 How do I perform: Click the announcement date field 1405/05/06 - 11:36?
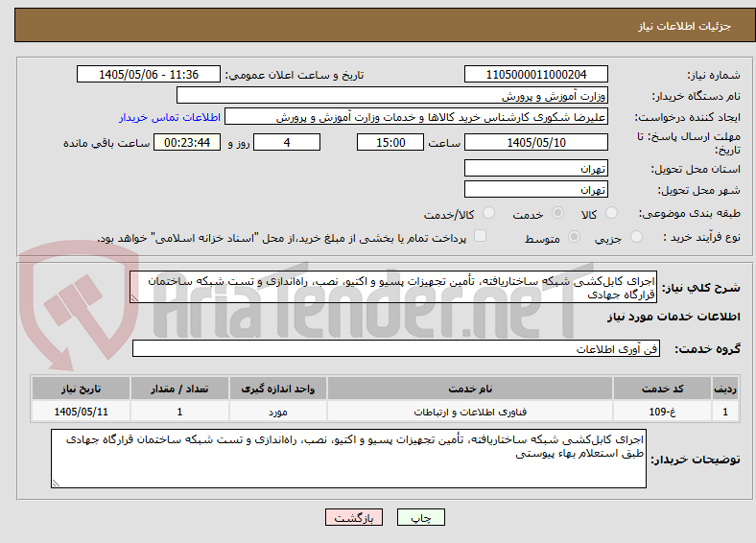[x=149, y=74]
